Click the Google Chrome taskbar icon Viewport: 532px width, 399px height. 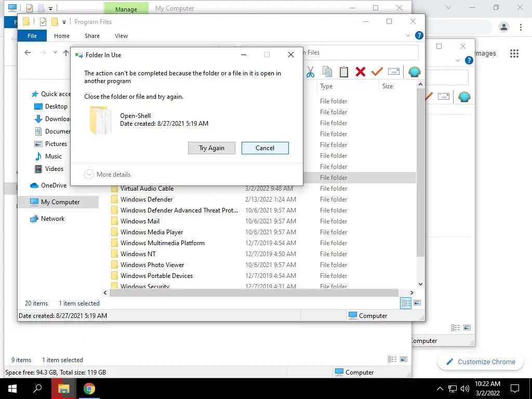point(89,389)
